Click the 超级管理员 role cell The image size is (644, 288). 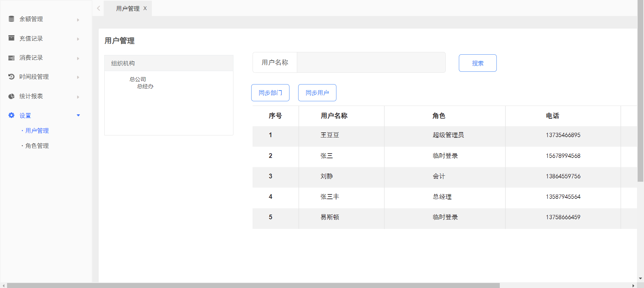pos(448,135)
